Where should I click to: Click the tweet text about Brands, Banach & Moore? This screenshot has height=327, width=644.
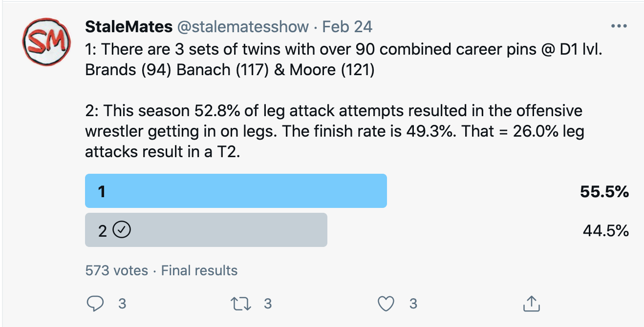click(230, 70)
